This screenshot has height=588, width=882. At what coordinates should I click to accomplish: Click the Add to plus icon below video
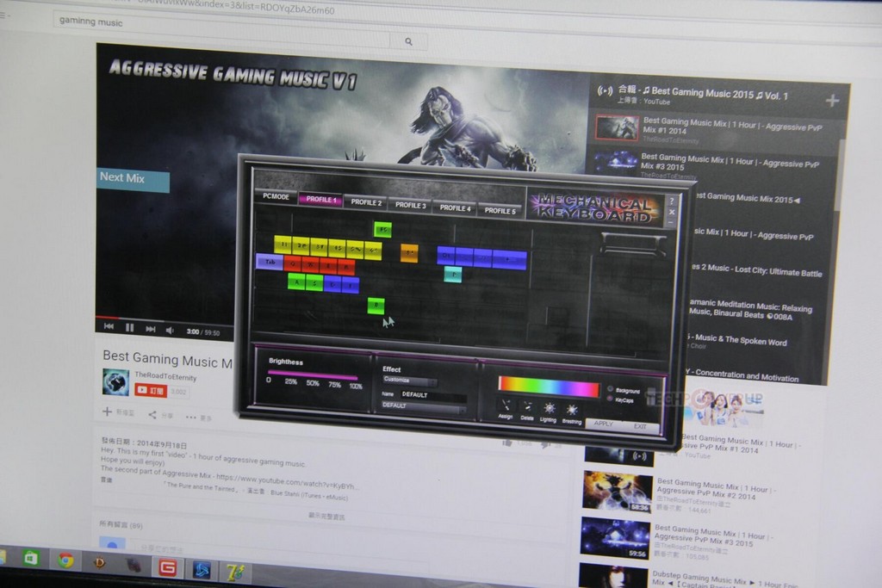107,412
